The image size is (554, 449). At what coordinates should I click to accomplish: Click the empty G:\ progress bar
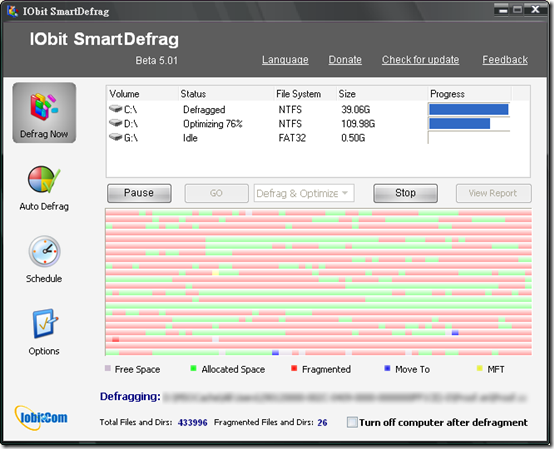[x=469, y=137]
